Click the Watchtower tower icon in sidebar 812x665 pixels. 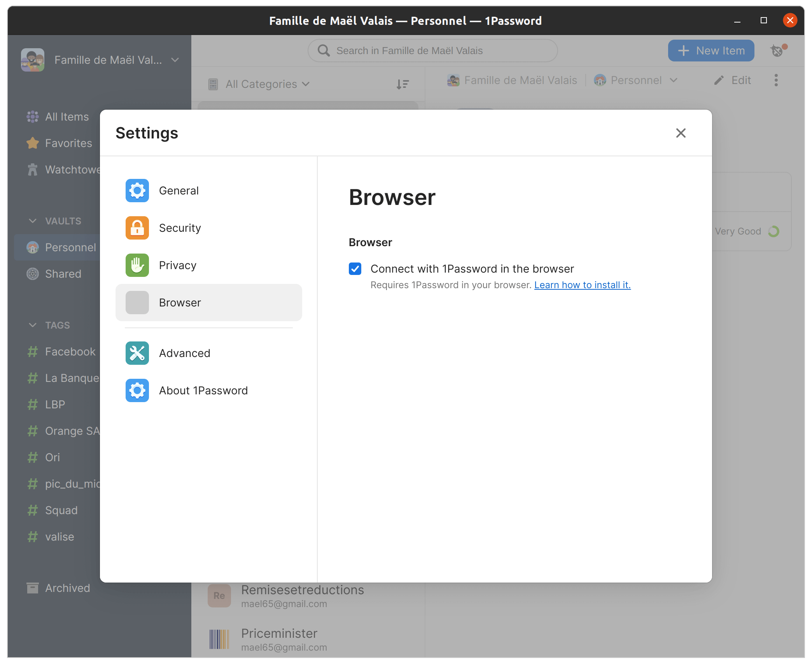point(33,170)
